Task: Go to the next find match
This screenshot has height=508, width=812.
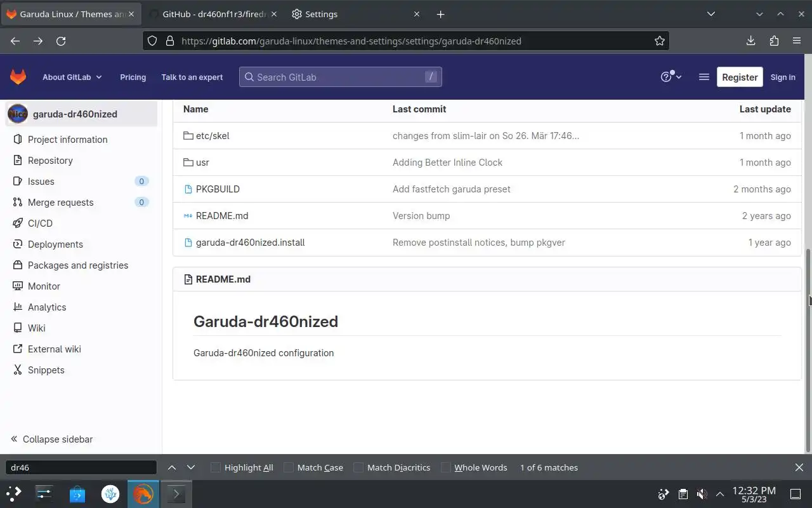Action: point(191,467)
